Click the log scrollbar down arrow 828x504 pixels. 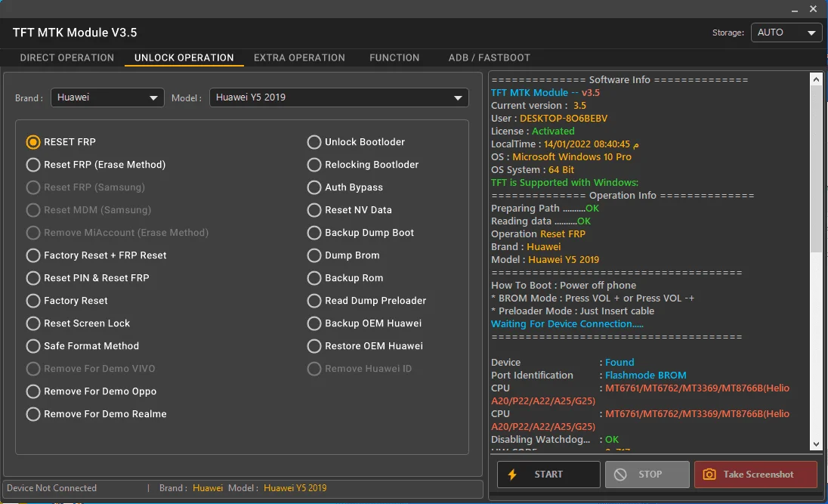(816, 444)
